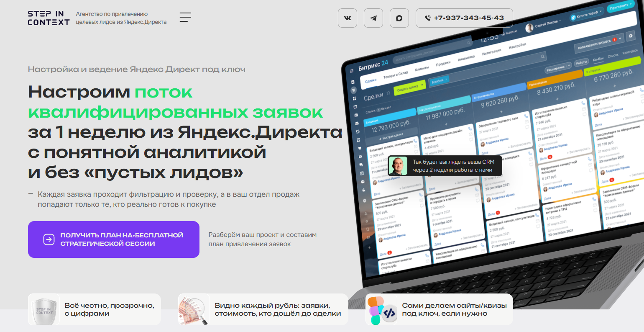The width and height of the screenshot is (644, 332).
Task: Click the avatar photo in the CRM tooltip
Action: pos(398,166)
